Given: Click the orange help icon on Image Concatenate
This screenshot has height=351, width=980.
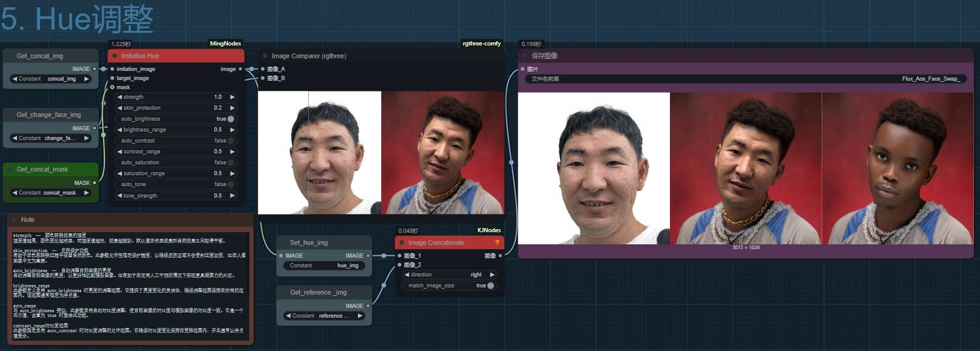Looking at the screenshot, I should tap(497, 242).
